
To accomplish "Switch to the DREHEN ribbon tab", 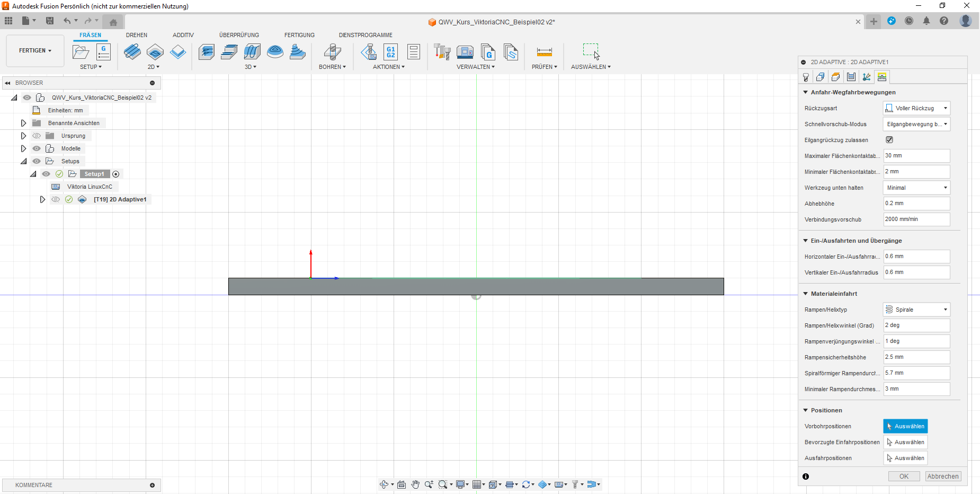I will tap(137, 35).
